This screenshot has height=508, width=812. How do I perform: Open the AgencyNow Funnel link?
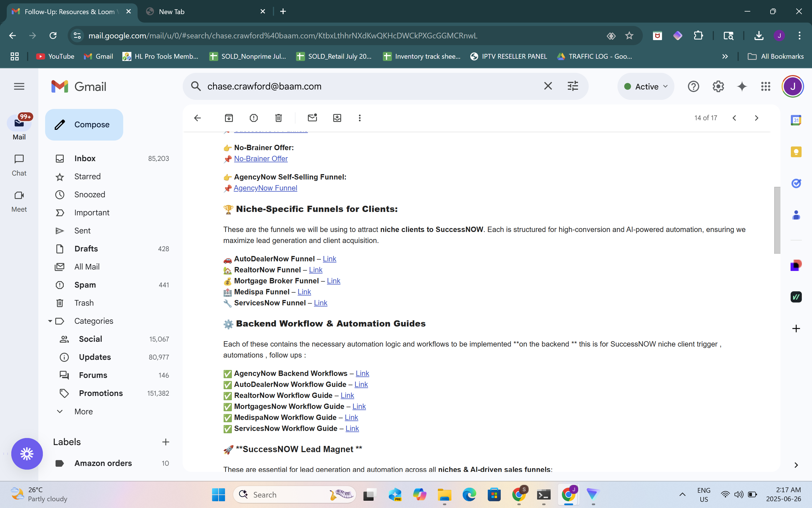pyautogui.click(x=265, y=188)
